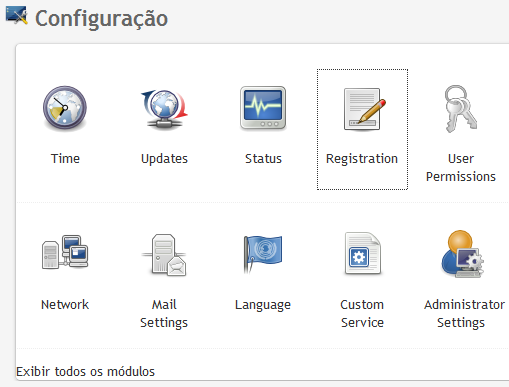Image resolution: width=509 pixels, height=387 pixels.
Task: Open the Time clock globe icon
Action: click(x=65, y=108)
